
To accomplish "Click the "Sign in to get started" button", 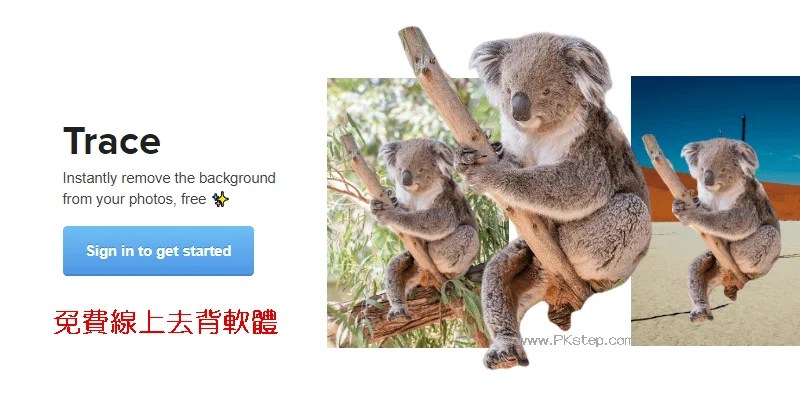I will click(x=158, y=251).
